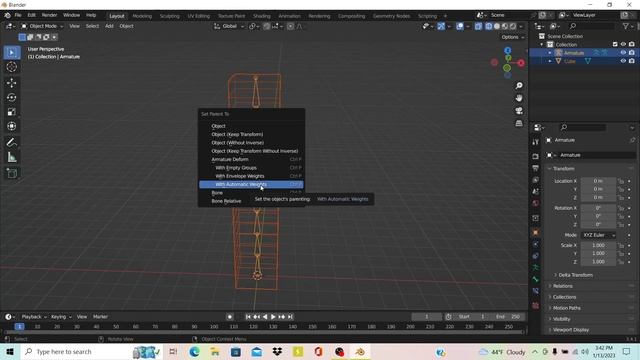Click the red X axis gizmo handle
Image resolution: width=640 pixels, height=360 pixels.
coord(521,63)
